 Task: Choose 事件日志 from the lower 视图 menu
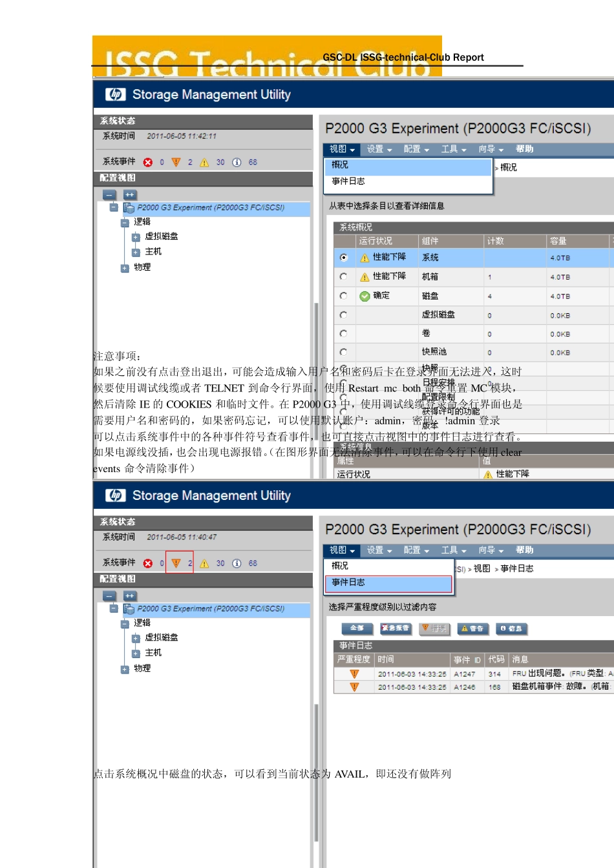(388, 583)
